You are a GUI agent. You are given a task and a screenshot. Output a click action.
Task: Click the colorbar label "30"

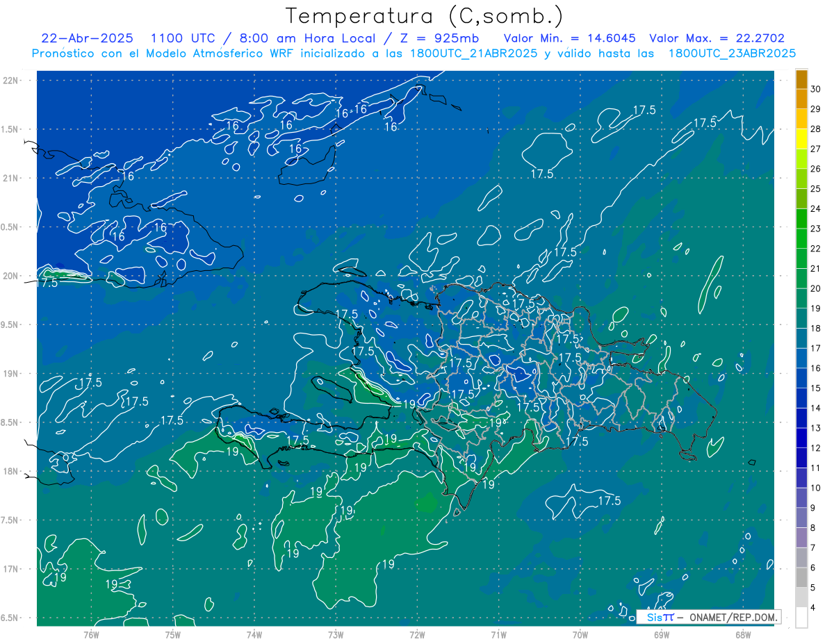(x=816, y=89)
